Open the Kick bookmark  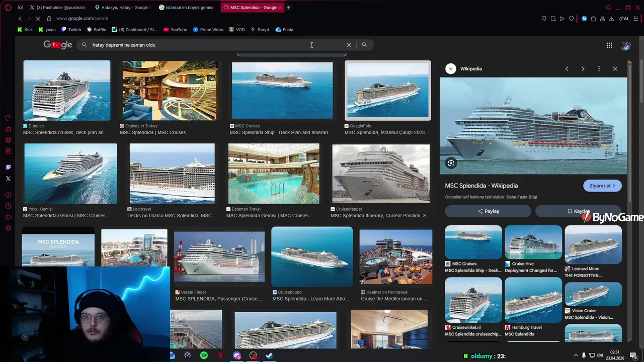[25, 30]
